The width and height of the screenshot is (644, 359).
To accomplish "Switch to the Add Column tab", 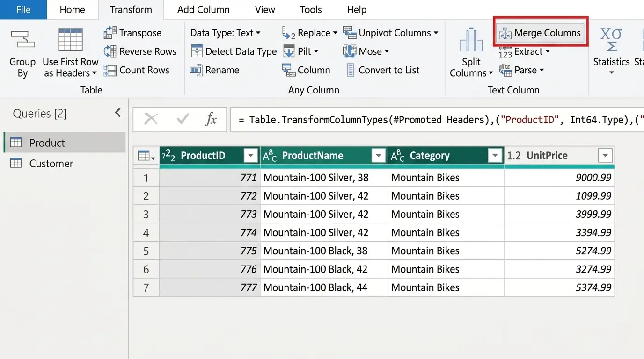I will [204, 10].
